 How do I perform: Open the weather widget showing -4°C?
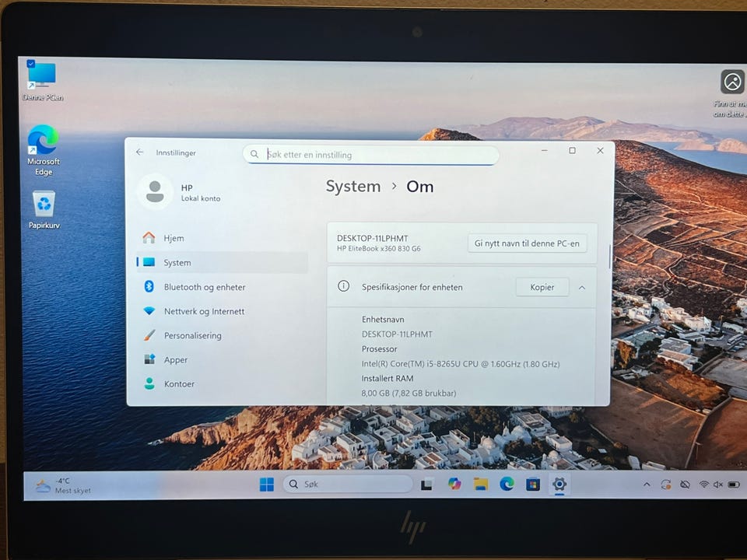click(x=63, y=485)
